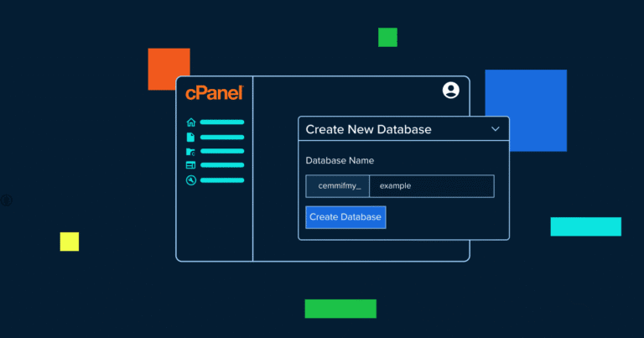Click the Database Name label
This screenshot has height=338, width=644.
click(x=340, y=160)
